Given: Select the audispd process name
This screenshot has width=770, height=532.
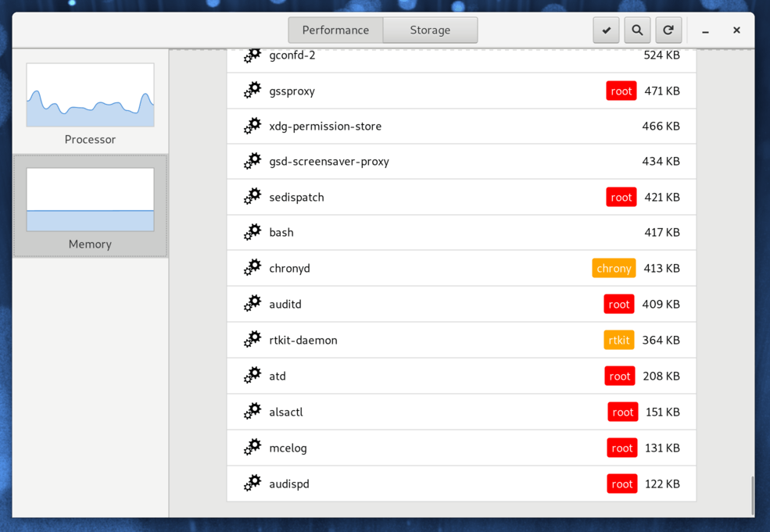Looking at the screenshot, I should coord(289,484).
